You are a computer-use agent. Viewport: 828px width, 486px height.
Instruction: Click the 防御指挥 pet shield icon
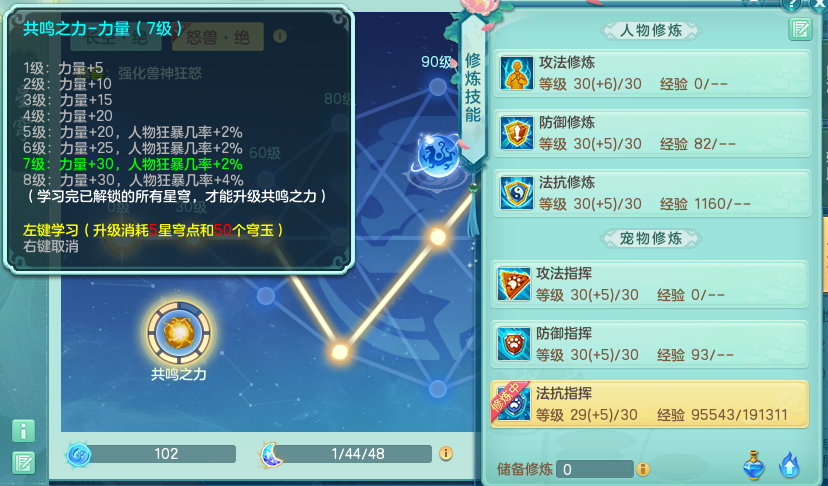[514, 344]
